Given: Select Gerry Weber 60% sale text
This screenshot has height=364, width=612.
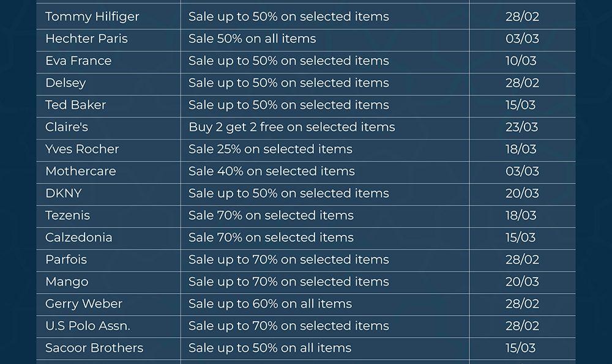Looking at the screenshot, I should point(270,303).
